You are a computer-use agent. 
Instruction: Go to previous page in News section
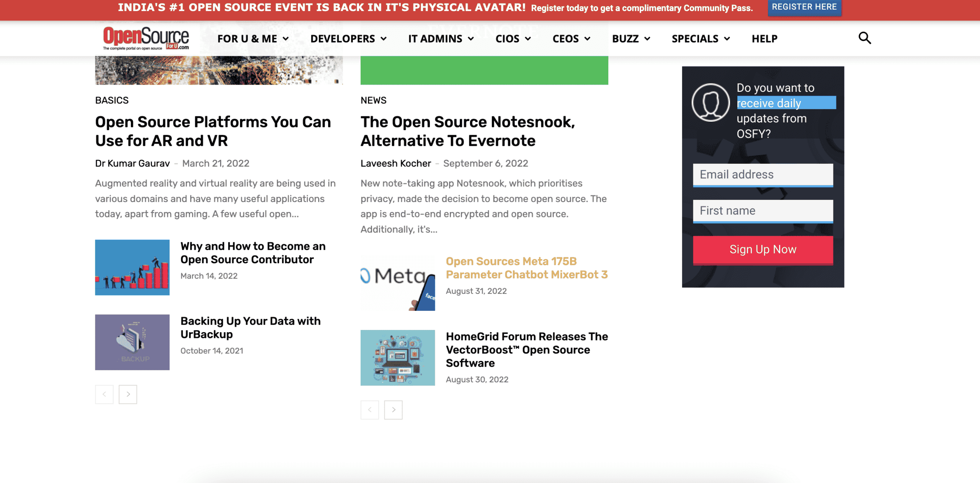click(370, 410)
